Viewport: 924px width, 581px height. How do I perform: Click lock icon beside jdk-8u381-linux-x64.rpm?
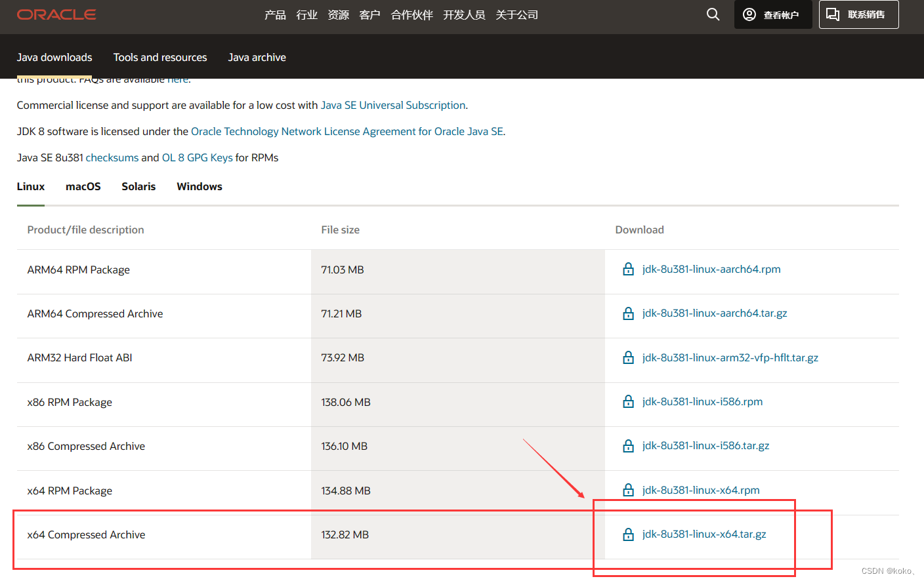628,490
